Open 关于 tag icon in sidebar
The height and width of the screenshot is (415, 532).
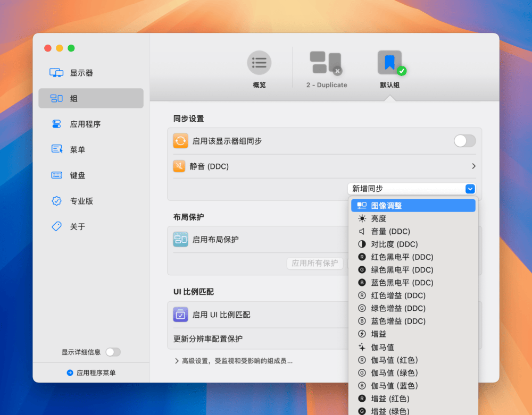pos(78,226)
